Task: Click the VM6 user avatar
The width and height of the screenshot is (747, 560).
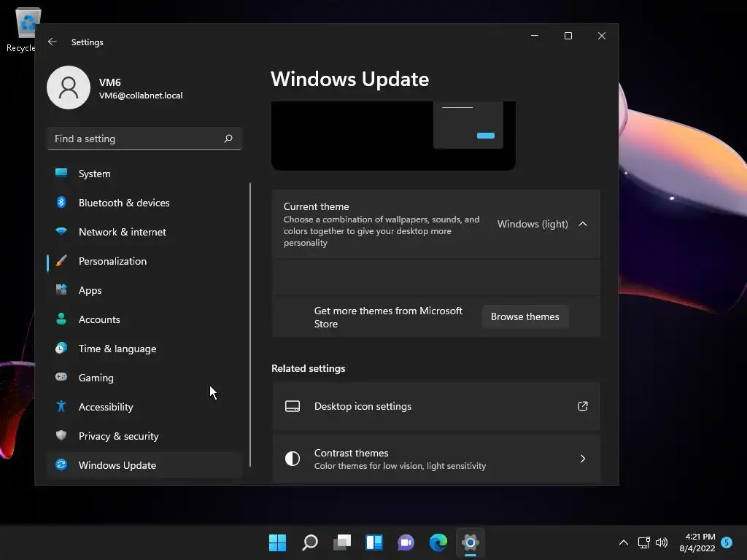Action: (69, 87)
